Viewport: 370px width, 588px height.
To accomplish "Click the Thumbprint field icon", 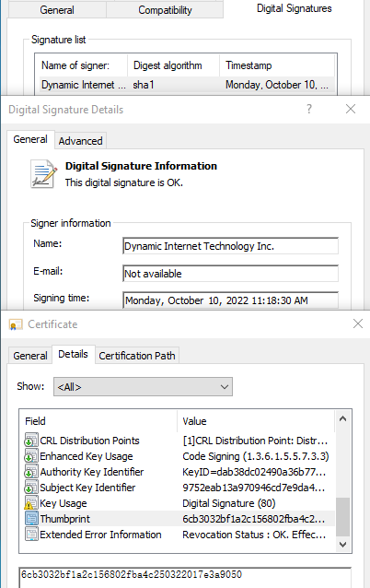I will pyautogui.click(x=31, y=519).
